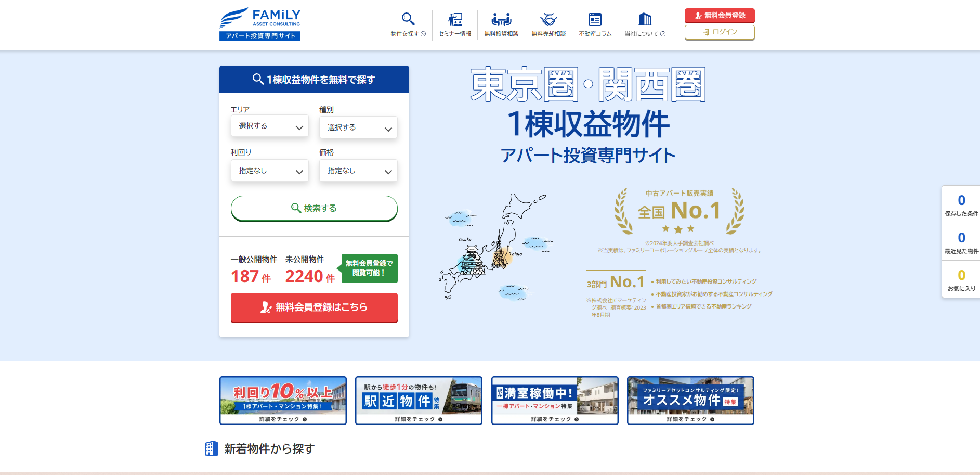Click the FAMiLY Asset Consulting logo
This screenshot has width=980, height=475.
coord(260,24)
